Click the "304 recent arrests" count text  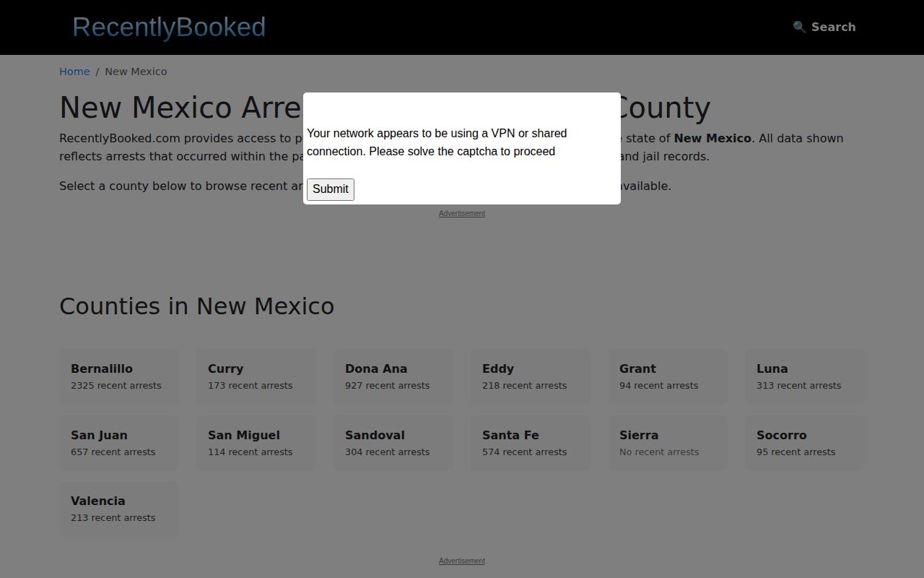(x=387, y=452)
